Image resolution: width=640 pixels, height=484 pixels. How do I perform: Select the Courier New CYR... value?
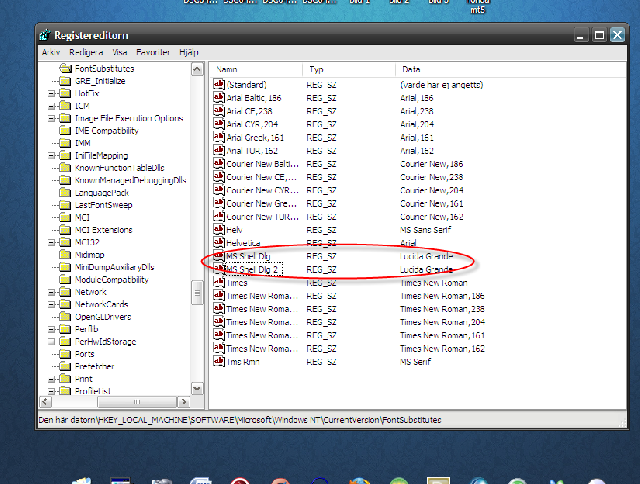click(x=262, y=190)
